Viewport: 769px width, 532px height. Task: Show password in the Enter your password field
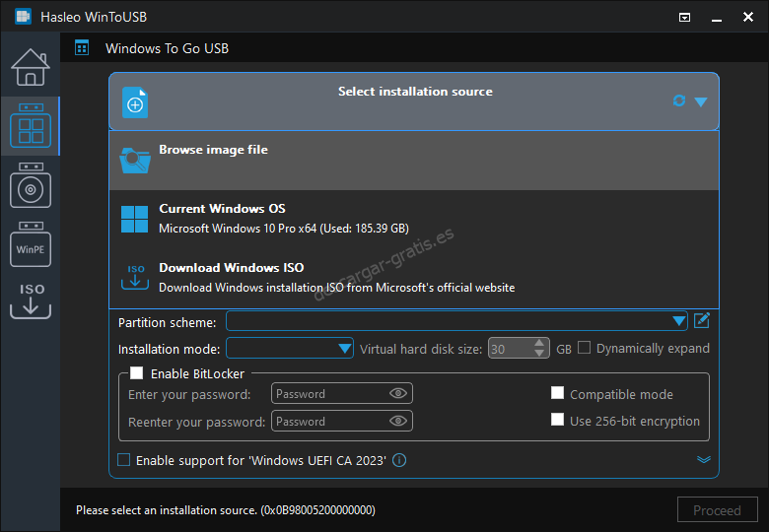point(397,393)
